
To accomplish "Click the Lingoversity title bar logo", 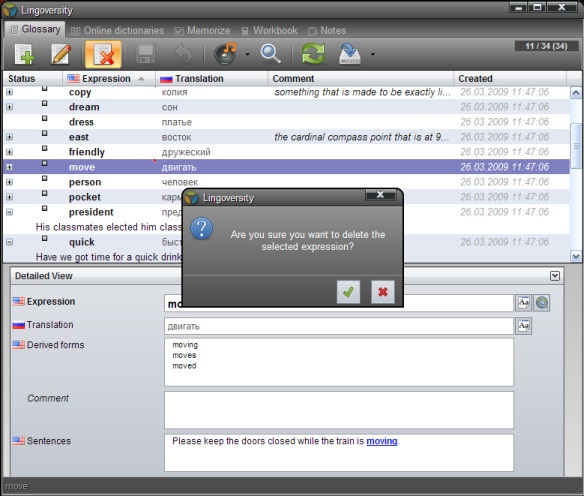I will click(9, 10).
